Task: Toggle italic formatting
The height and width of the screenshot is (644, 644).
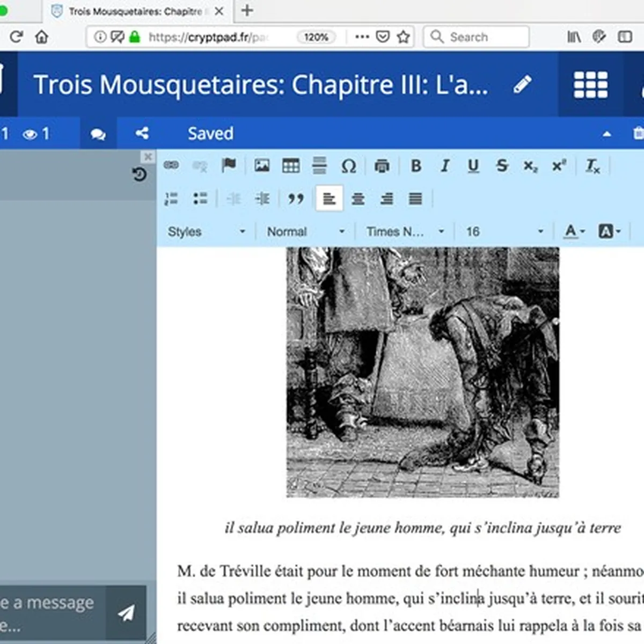Action: (x=445, y=166)
